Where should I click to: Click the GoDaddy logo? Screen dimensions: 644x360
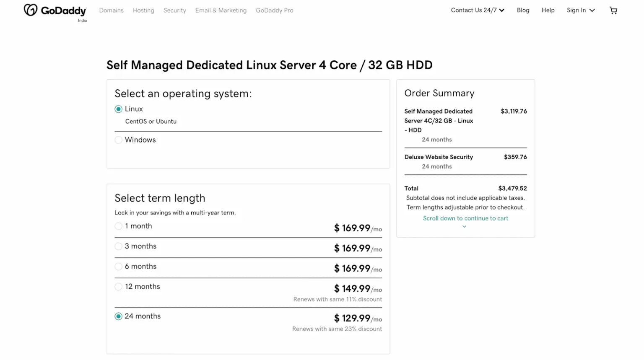[55, 11]
